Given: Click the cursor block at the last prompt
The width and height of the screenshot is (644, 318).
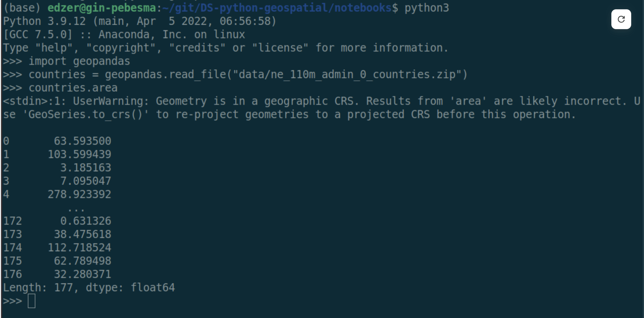Looking at the screenshot, I should click(31, 301).
